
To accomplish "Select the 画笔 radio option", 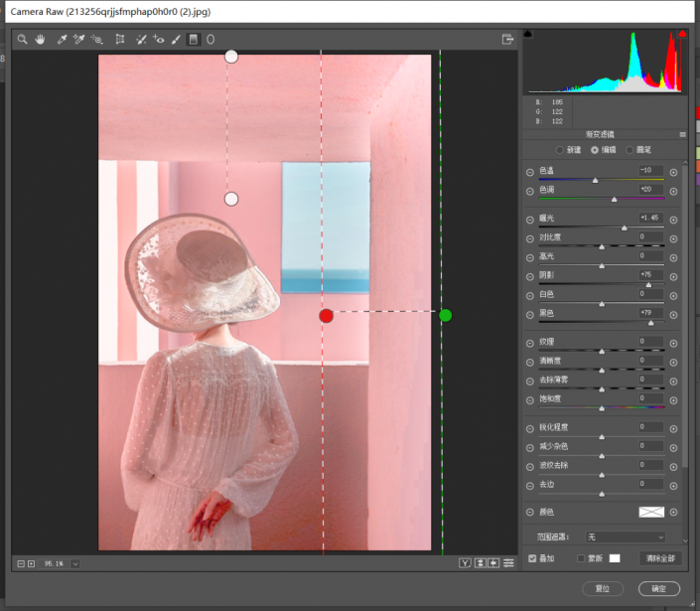I will click(x=630, y=150).
